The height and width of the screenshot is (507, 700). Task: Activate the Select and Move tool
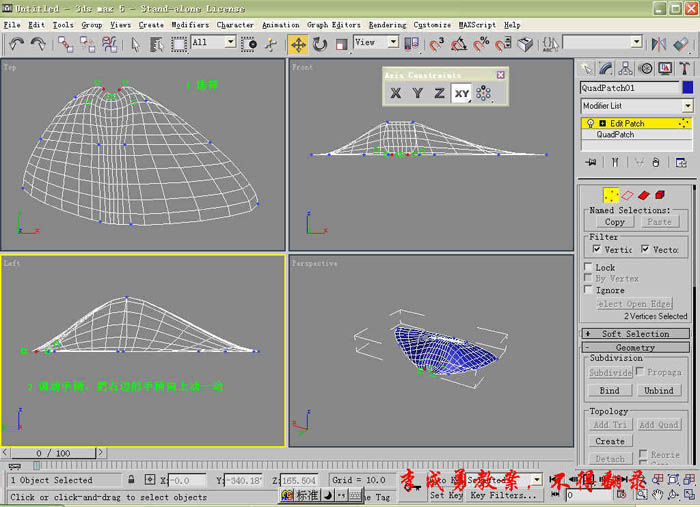tap(298, 45)
